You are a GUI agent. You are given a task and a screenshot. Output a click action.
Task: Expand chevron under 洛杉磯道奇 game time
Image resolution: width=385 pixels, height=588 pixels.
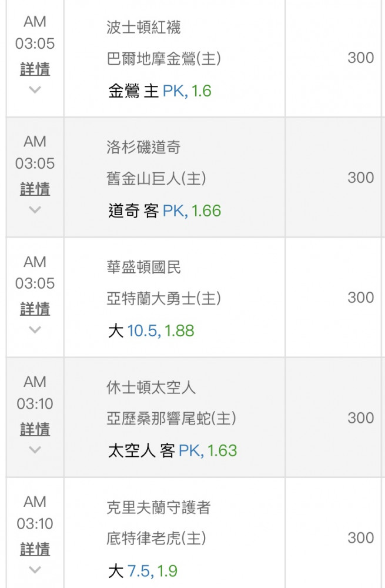pos(35,209)
